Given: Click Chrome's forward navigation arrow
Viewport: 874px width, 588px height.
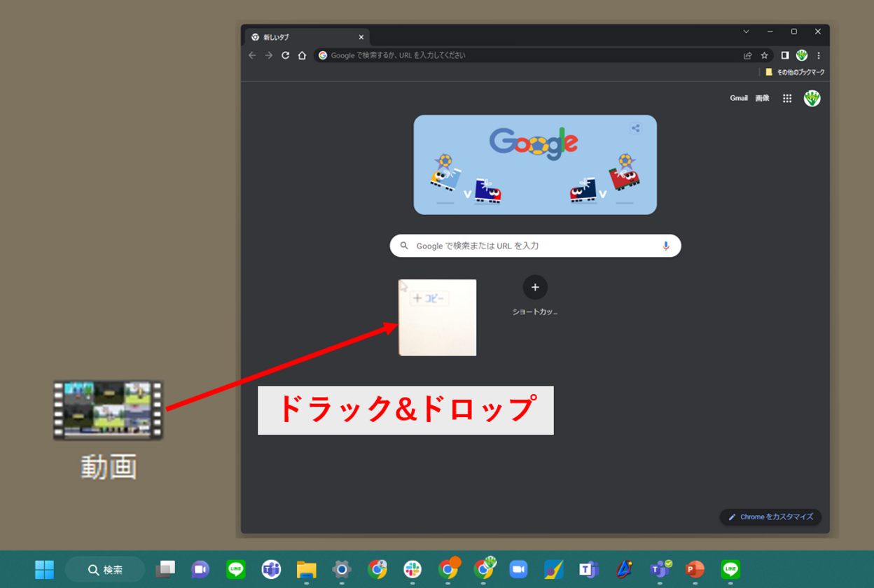Looking at the screenshot, I should (x=269, y=55).
